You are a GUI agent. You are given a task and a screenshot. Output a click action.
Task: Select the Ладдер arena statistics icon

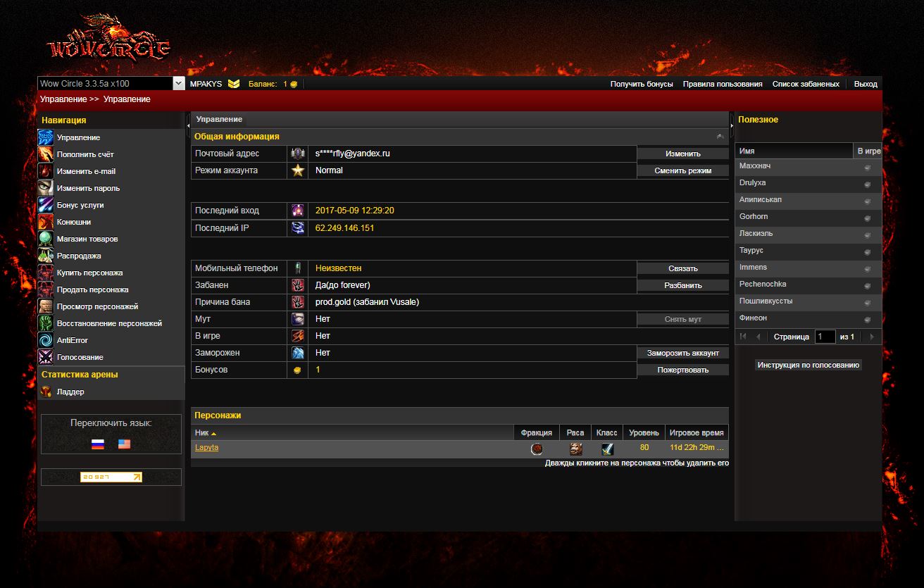click(46, 392)
